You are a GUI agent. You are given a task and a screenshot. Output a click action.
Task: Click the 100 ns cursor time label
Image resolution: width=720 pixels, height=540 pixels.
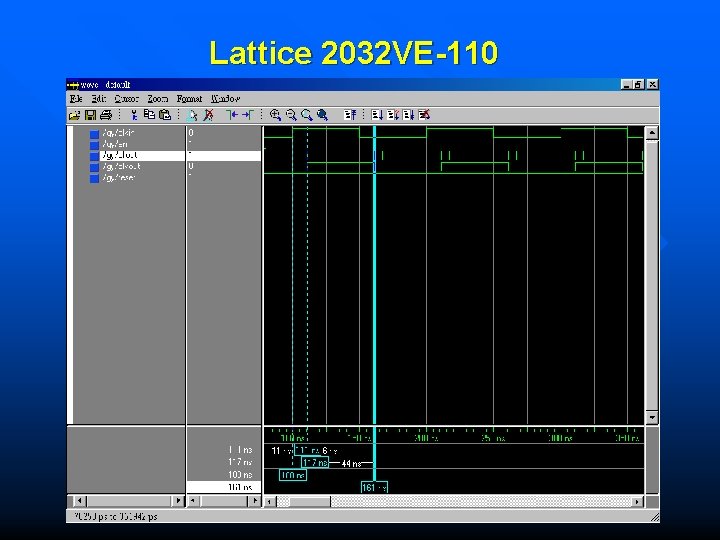pyautogui.click(x=292, y=475)
